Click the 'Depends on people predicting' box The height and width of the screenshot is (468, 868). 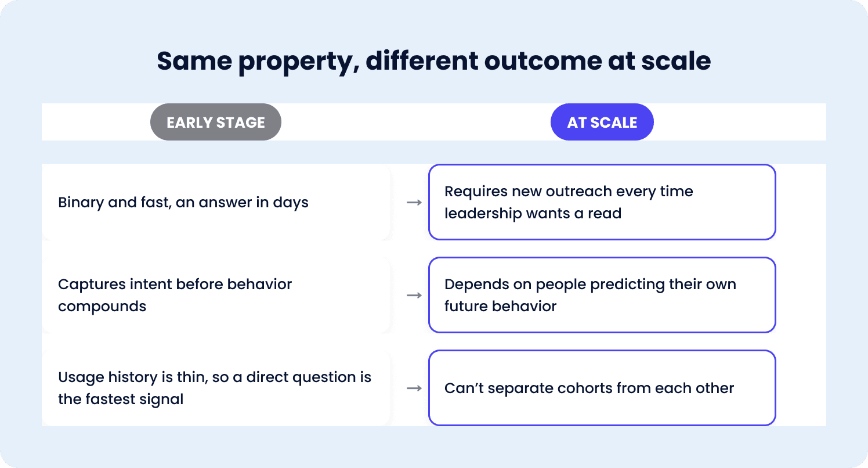coord(602,295)
